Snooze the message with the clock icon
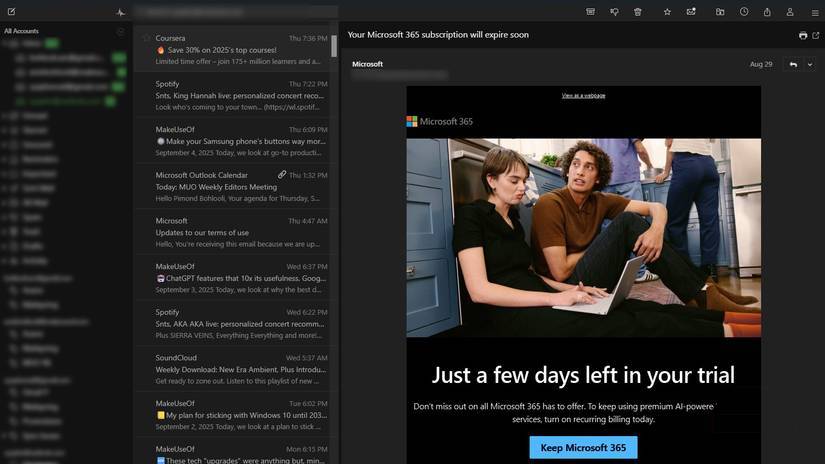 click(744, 12)
